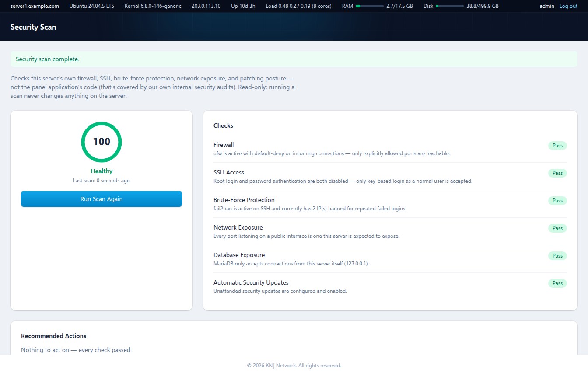Click the Security Scan page title
The width and height of the screenshot is (588, 376).
tap(33, 27)
